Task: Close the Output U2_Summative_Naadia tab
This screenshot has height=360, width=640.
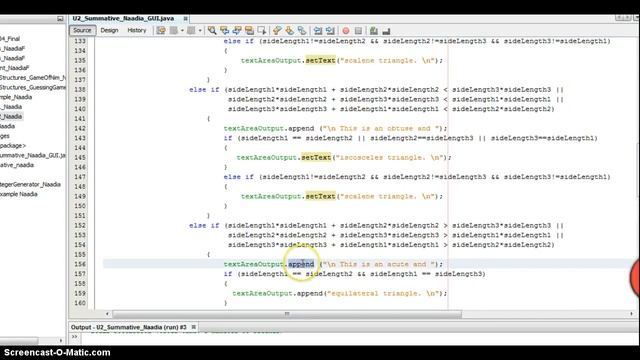Action: coord(194,327)
